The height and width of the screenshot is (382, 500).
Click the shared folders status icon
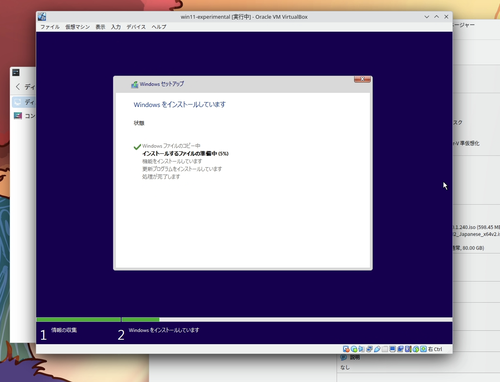tap(385, 349)
